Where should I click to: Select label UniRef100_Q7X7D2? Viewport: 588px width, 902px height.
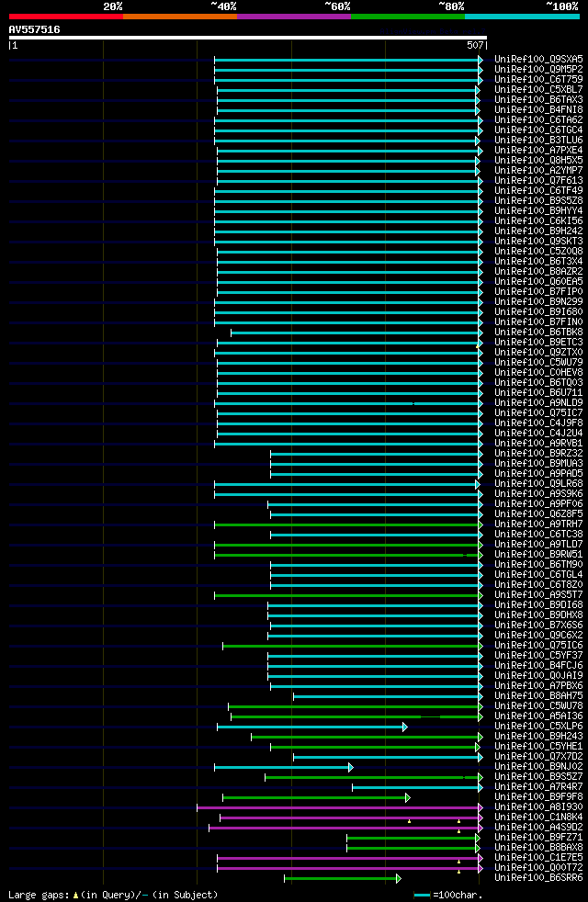click(538, 757)
